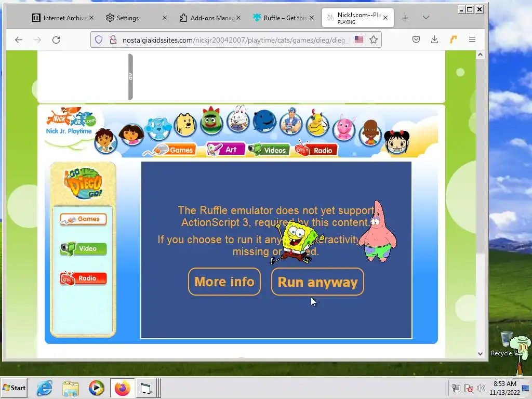This screenshot has width=532, height=399.
Task: Open the Windows Start menu
Action: 14,388
